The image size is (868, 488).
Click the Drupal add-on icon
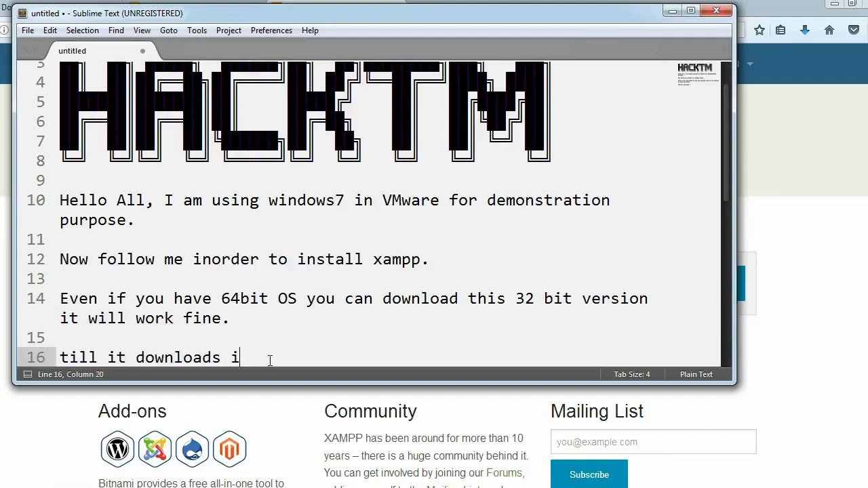192,449
